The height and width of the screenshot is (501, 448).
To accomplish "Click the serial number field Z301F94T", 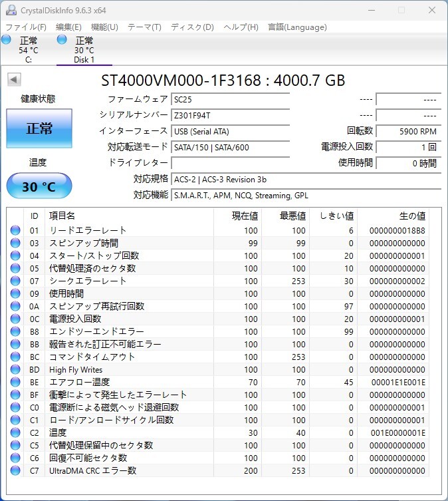I will 230,115.
